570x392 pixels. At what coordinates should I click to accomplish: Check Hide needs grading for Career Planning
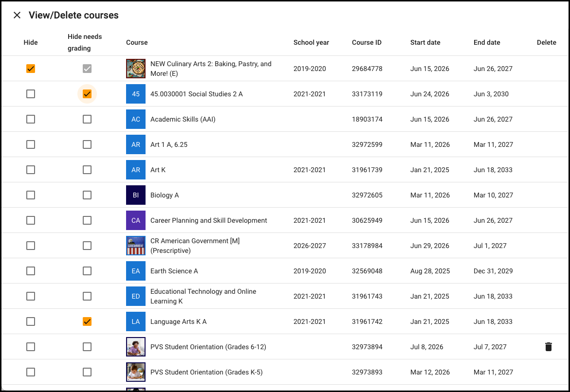pos(87,220)
